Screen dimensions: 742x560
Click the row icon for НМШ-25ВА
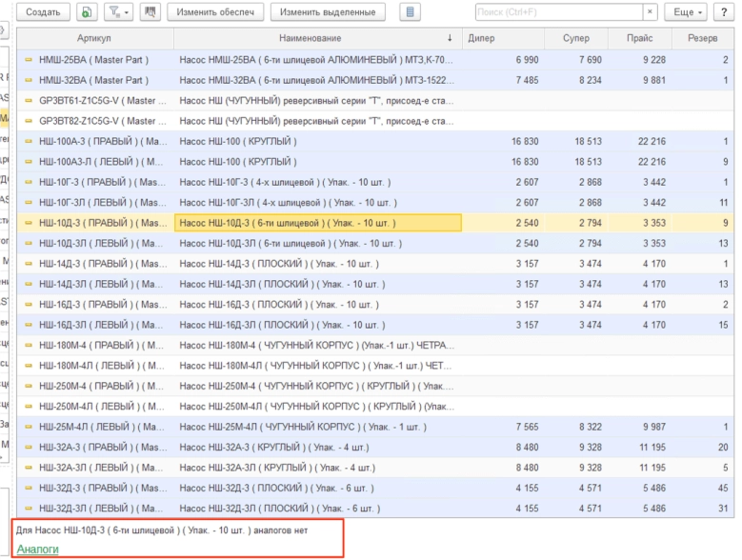(x=29, y=60)
